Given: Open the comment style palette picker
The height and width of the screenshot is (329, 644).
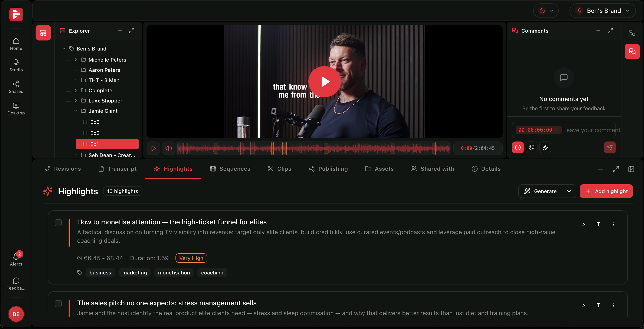Looking at the screenshot, I should [532, 147].
